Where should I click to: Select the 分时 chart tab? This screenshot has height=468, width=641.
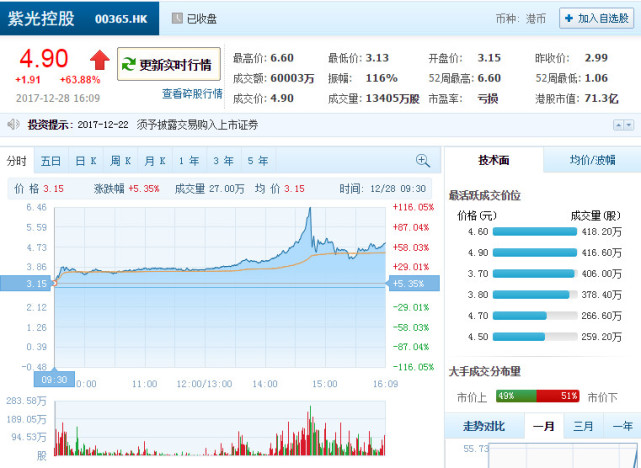[x=17, y=161]
